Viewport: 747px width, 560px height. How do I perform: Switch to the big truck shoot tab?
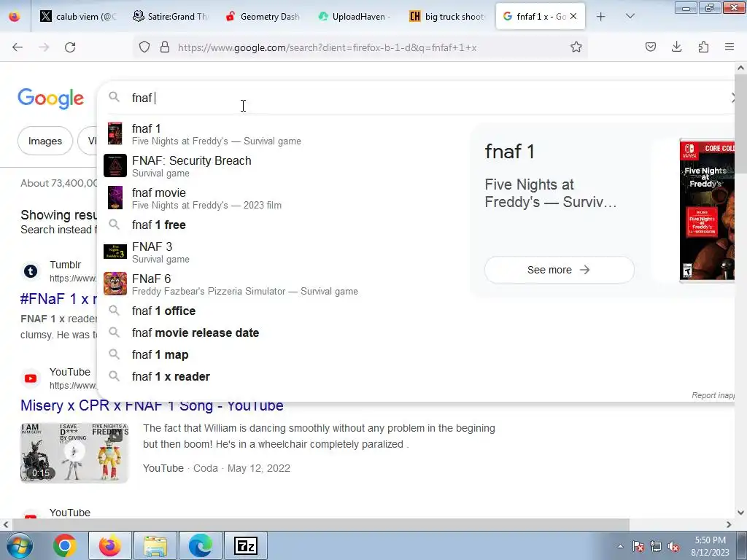coord(446,17)
